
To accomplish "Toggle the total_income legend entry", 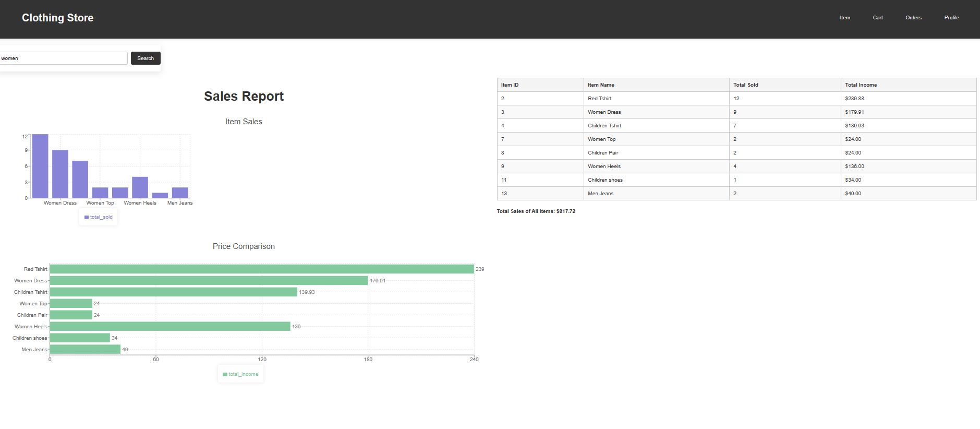I will [x=240, y=374].
